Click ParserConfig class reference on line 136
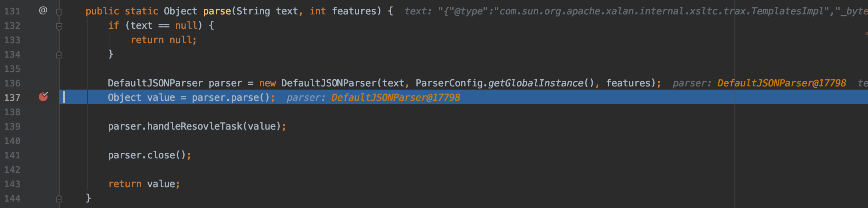Image resolution: width=868 pixels, height=208 pixels. (449, 83)
